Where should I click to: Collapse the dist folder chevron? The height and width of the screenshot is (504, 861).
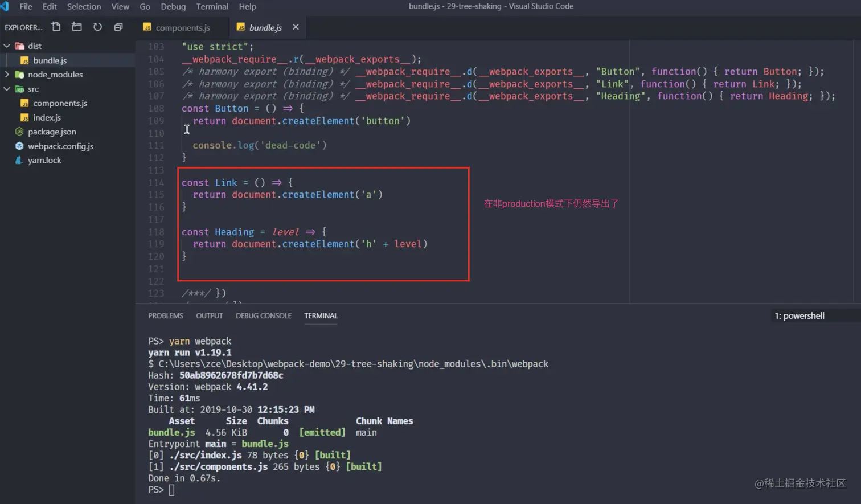[x=7, y=46]
